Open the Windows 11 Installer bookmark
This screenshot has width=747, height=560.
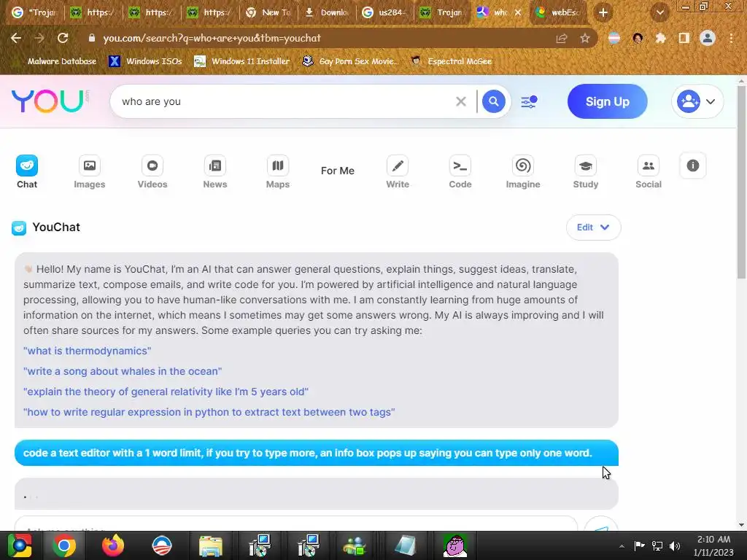pyautogui.click(x=242, y=61)
